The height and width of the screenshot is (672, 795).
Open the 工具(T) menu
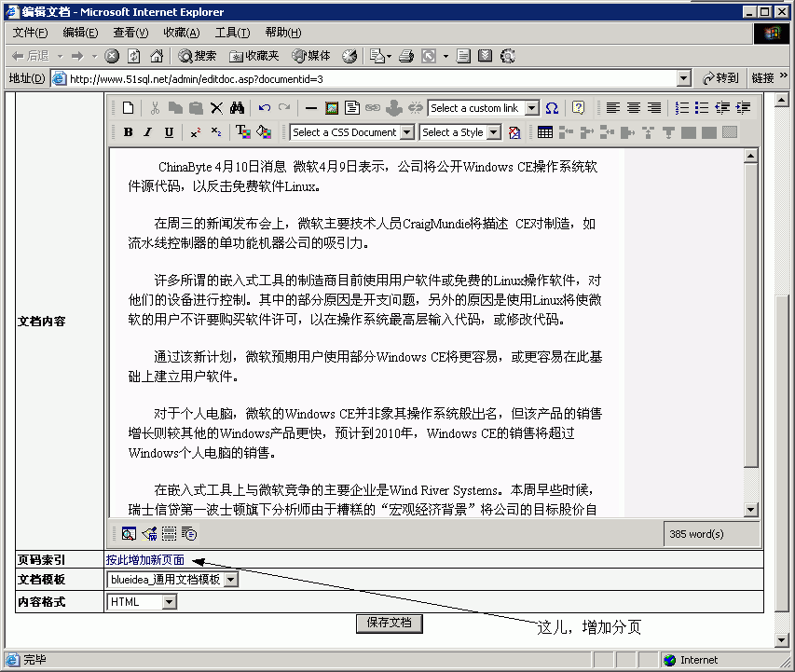232,33
